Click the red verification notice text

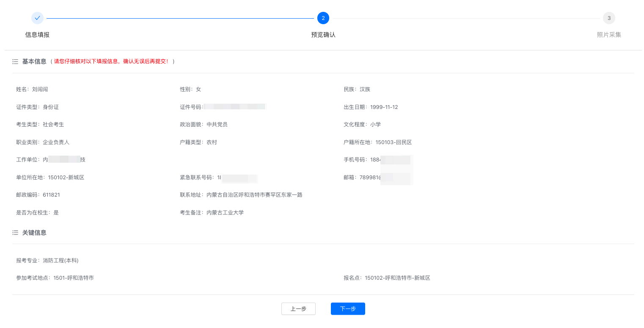click(111, 61)
